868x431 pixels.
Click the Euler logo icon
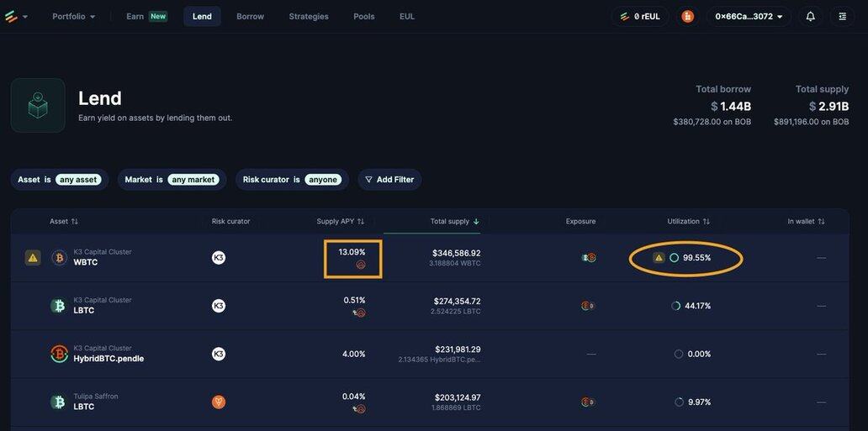click(11, 17)
